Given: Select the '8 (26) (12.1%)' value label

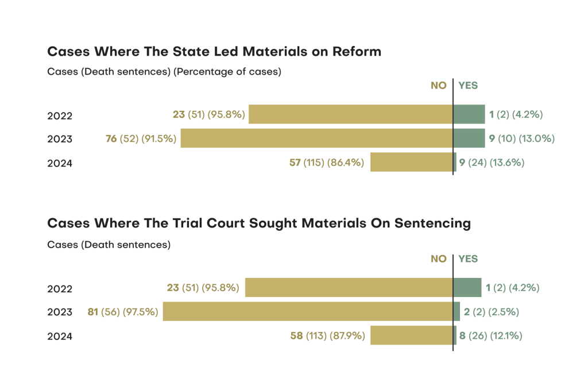Looking at the screenshot, I should pos(490,336).
